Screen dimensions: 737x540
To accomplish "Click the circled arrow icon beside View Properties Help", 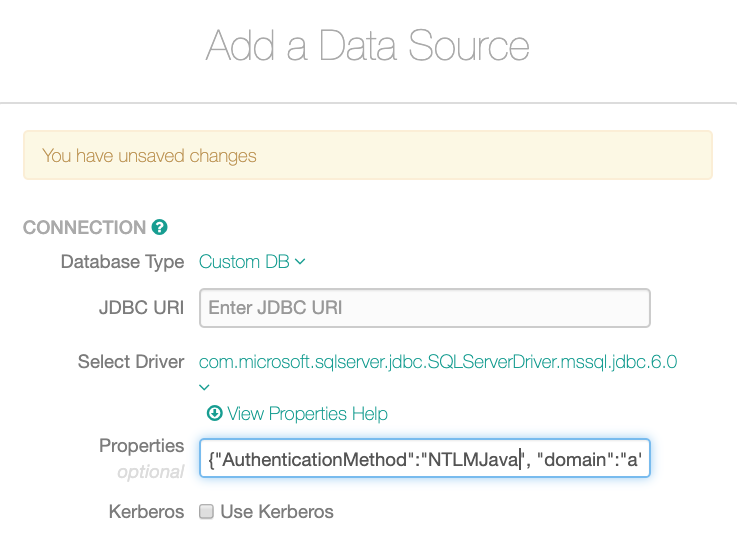I will point(214,414).
